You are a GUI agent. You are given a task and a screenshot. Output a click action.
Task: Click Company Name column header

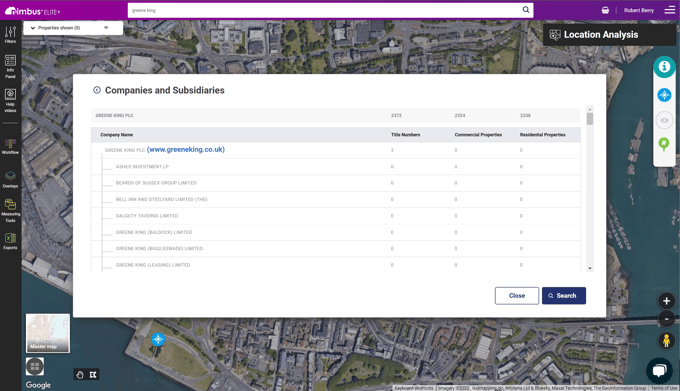(x=116, y=135)
